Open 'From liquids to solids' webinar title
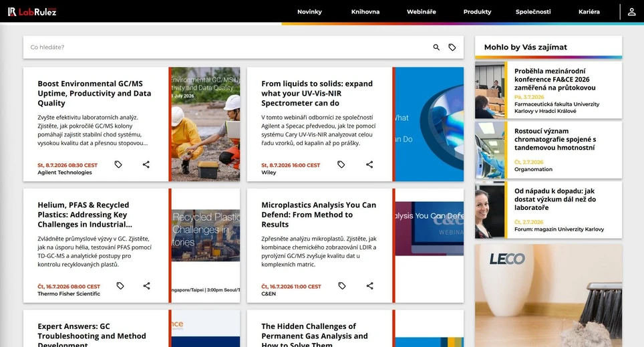The width and height of the screenshot is (644, 347). click(x=317, y=94)
